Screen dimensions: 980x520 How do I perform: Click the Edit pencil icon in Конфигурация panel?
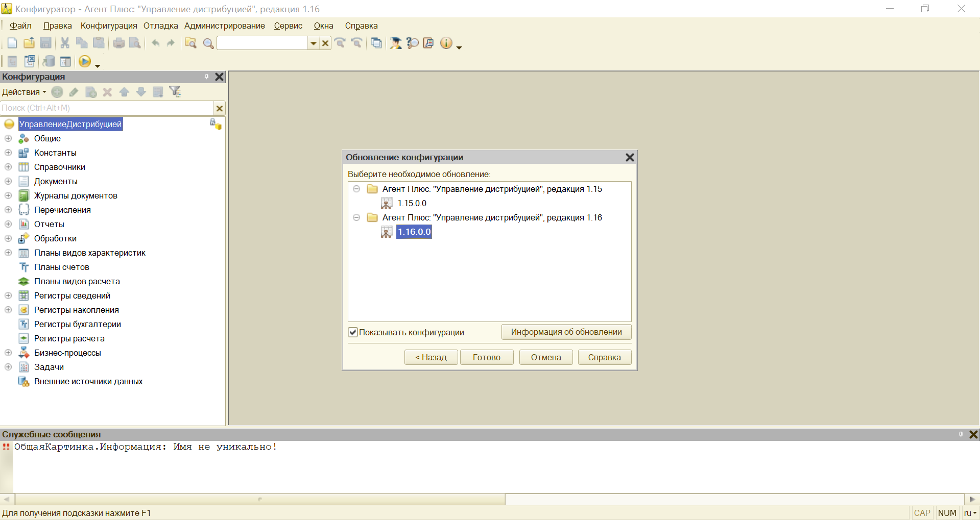[74, 92]
